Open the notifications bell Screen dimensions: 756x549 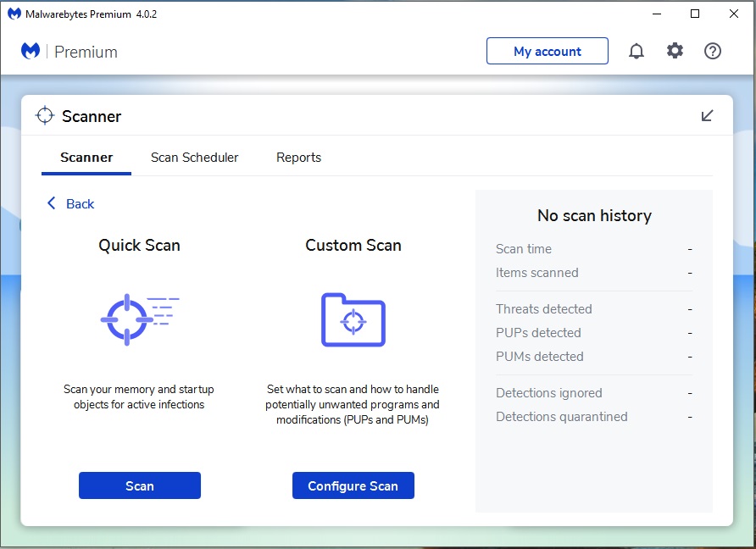pos(636,51)
